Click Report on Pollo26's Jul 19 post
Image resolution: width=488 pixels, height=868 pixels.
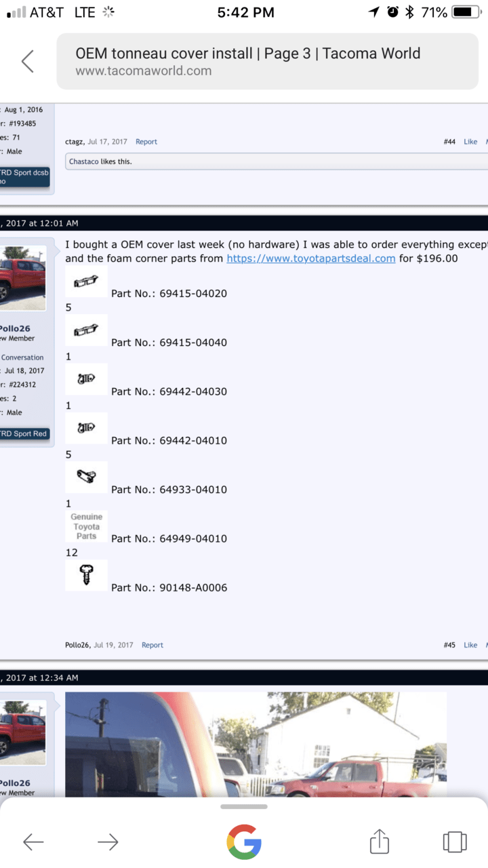[152, 645]
